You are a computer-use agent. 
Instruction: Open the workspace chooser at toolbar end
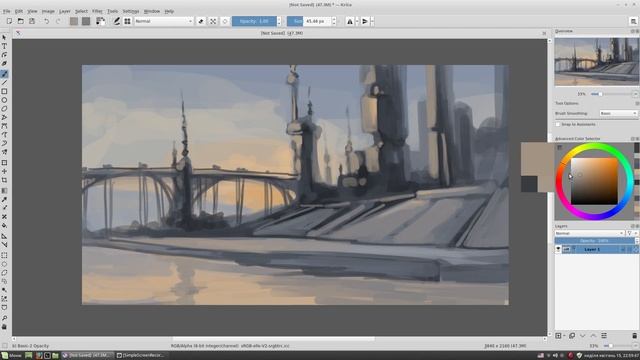[633, 21]
